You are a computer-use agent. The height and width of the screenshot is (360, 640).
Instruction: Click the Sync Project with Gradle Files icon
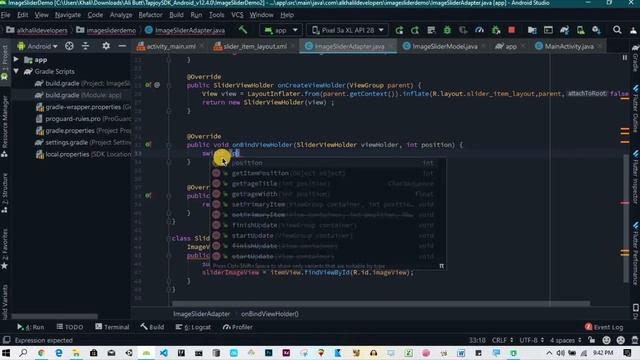[564, 30]
